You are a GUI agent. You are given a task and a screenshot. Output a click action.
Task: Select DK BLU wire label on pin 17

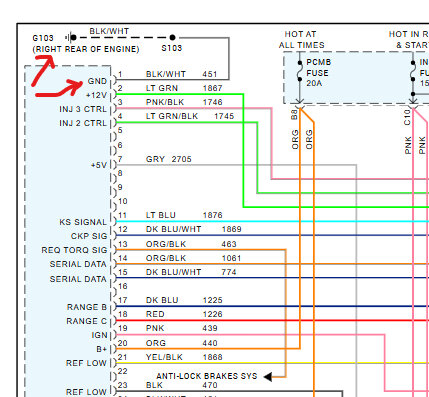[162, 300]
